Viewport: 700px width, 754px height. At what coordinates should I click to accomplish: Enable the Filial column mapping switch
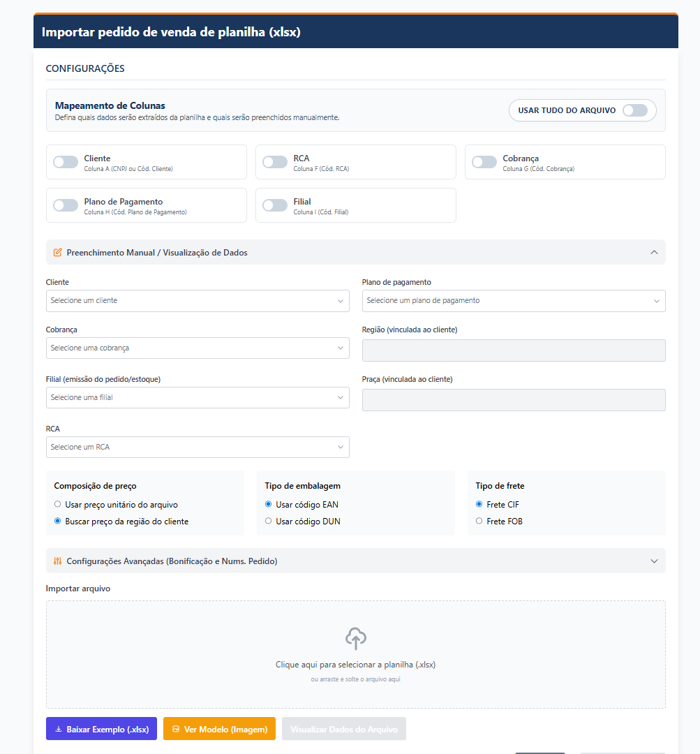pos(274,205)
